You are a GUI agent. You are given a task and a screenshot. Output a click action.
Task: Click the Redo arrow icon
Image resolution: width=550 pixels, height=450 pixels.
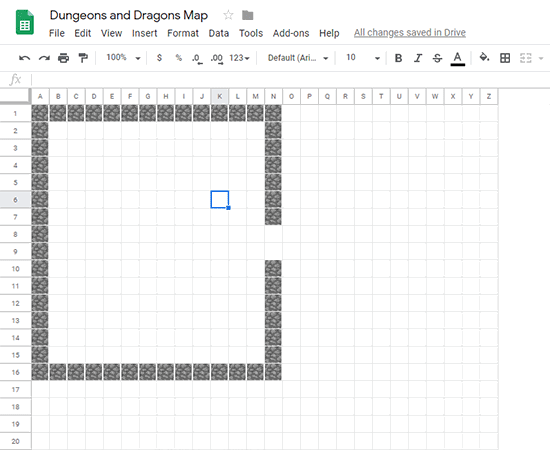44,58
